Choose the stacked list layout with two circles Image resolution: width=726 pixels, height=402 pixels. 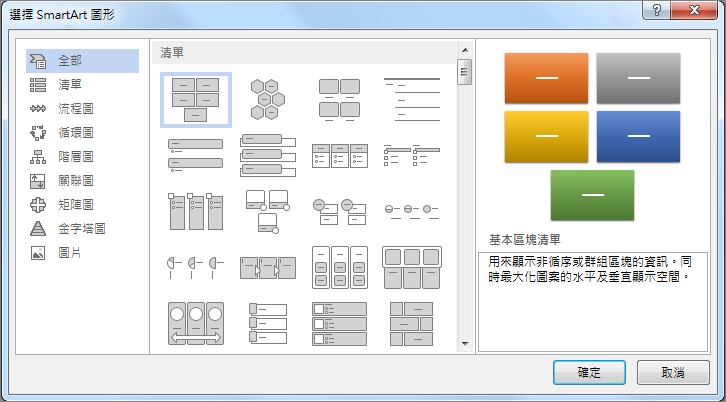[x=339, y=212]
